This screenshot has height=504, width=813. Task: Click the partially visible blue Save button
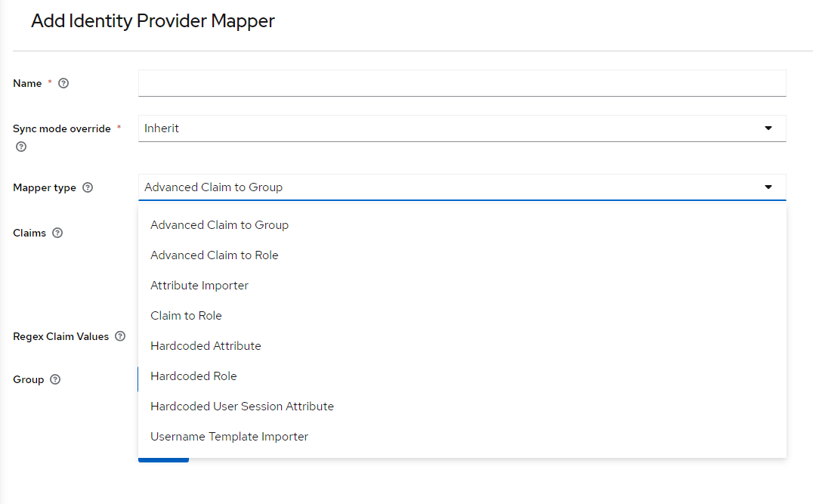click(x=163, y=459)
